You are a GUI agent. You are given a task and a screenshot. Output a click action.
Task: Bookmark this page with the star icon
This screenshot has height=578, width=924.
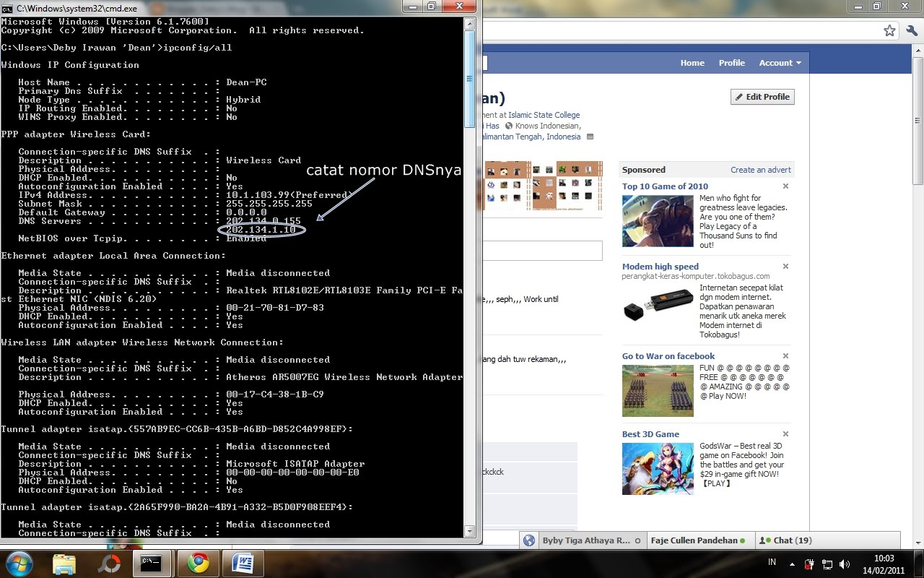[890, 30]
